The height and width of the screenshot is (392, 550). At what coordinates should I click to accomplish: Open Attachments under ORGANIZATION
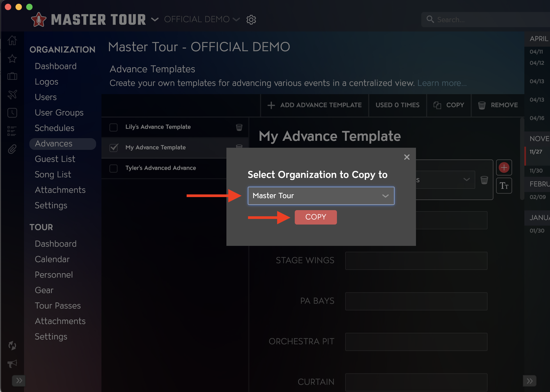pyautogui.click(x=60, y=190)
